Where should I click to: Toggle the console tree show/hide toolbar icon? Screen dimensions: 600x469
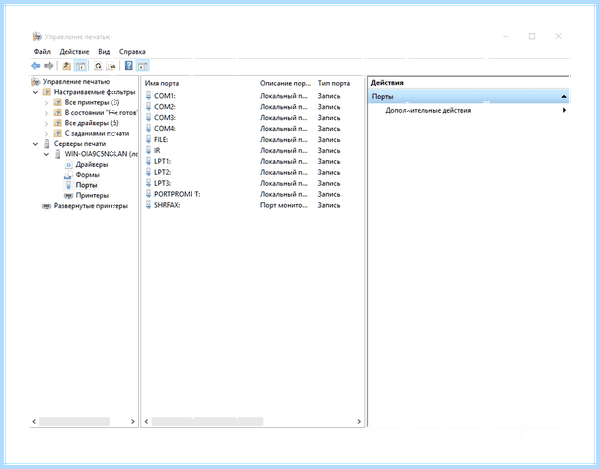(80, 66)
